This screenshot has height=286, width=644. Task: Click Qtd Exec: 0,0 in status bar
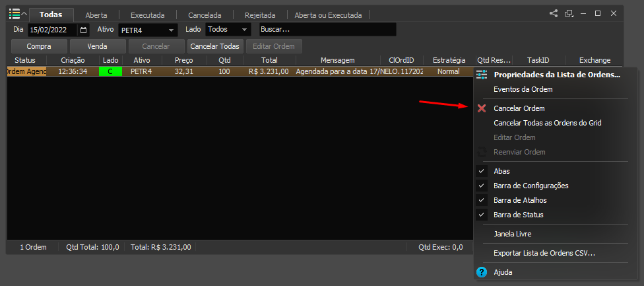click(x=440, y=247)
